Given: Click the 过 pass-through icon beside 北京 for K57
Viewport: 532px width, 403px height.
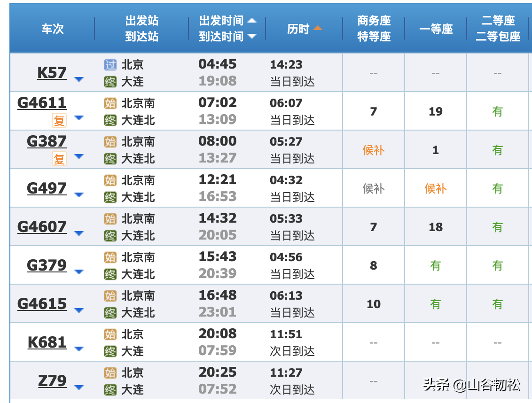Looking at the screenshot, I should tap(110, 64).
